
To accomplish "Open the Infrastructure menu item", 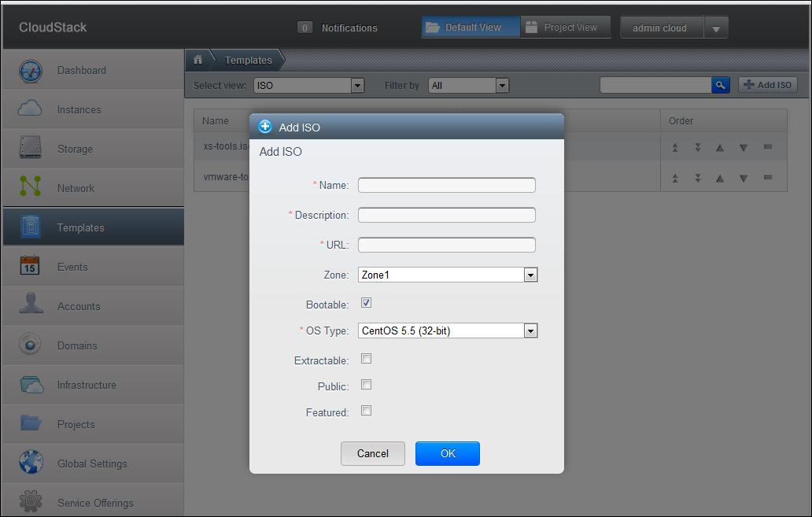I will [86, 385].
